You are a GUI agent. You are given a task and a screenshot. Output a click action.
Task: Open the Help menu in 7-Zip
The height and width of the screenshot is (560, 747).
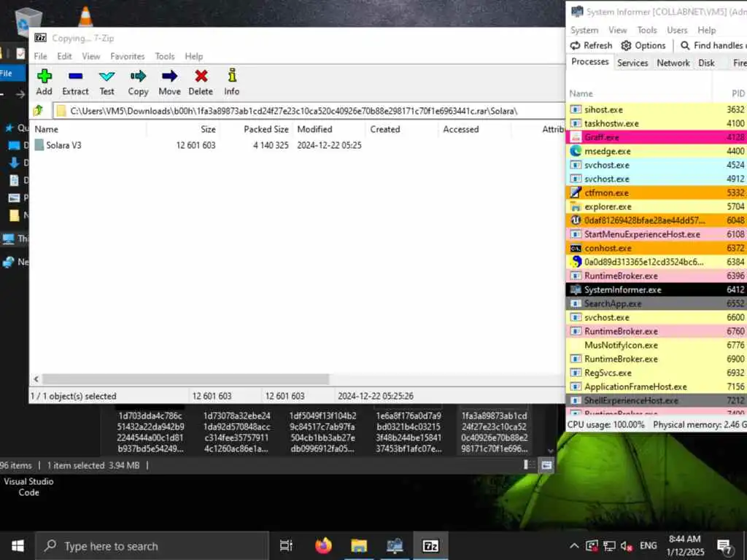click(x=194, y=56)
